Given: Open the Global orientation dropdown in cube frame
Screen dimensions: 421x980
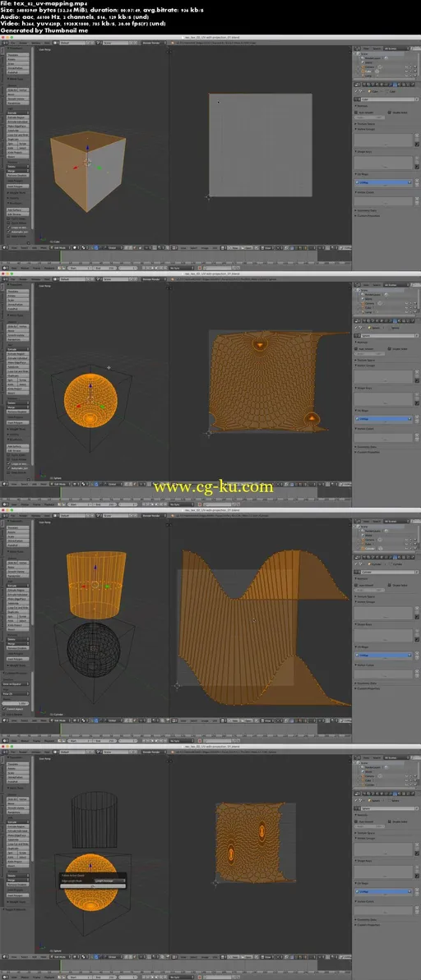Looking at the screenshot, I should [x=114, y=247].
